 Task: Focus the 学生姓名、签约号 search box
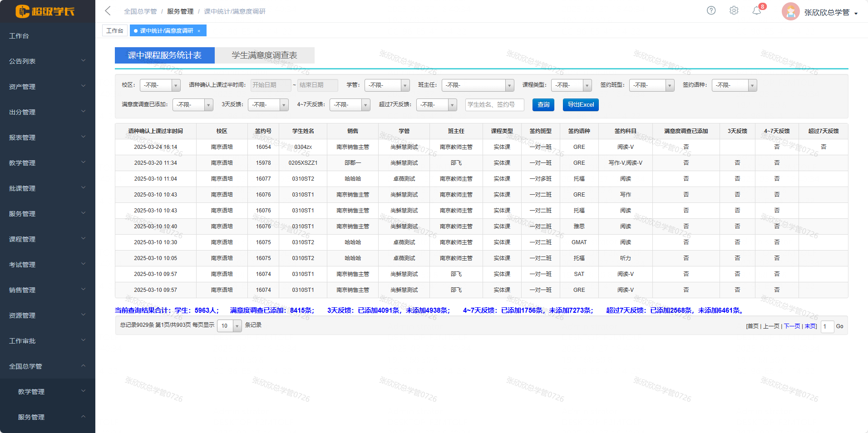[x=494, y=105]
